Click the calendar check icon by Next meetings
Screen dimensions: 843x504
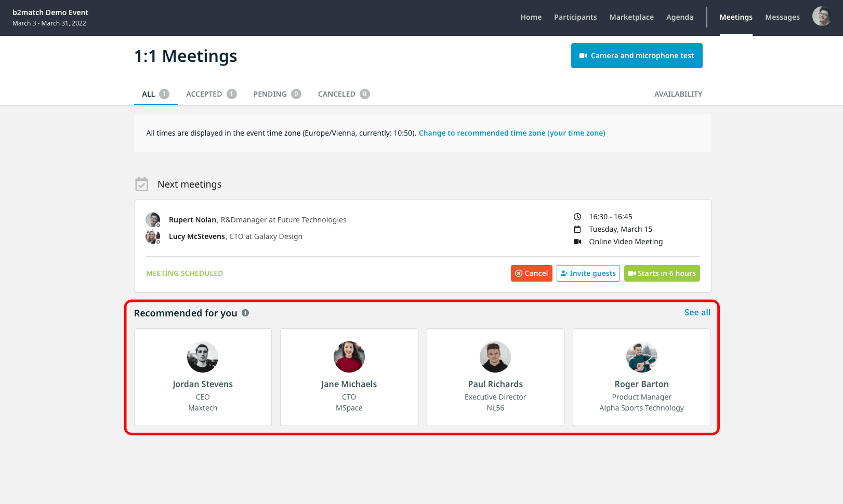click(141, 184)
